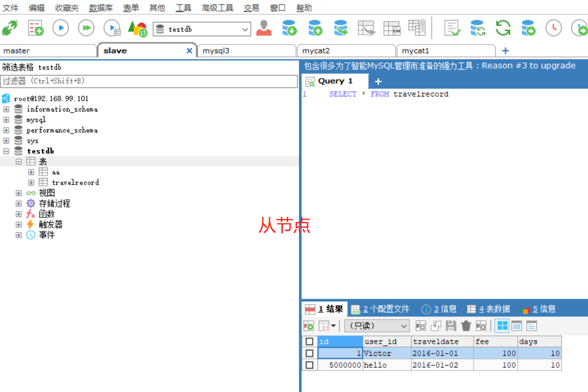Viewport: 588px width, 392px height.
Task: Open the 4 表数据 table data tab
Action: [x=488, y=309]
